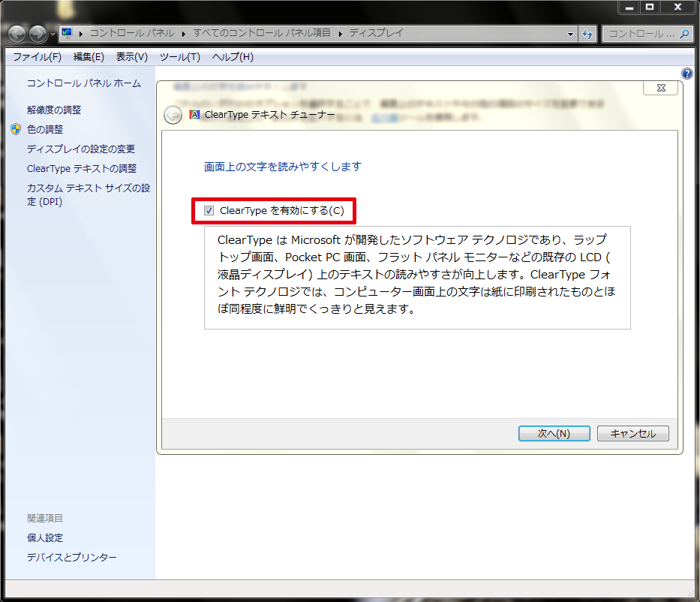This screenshot has height=602, width=700.
Task: Open 色の調整 link
Action: coord(45,130)
